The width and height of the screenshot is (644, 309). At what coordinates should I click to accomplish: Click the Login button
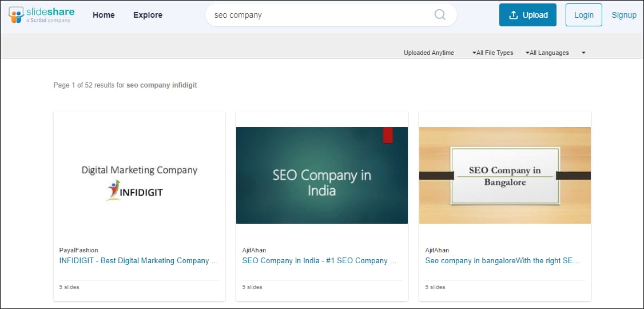(583, 15)
